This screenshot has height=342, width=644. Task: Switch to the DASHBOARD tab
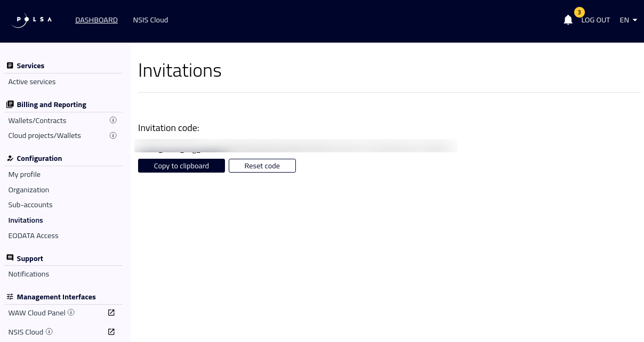(x=96, y=20)
